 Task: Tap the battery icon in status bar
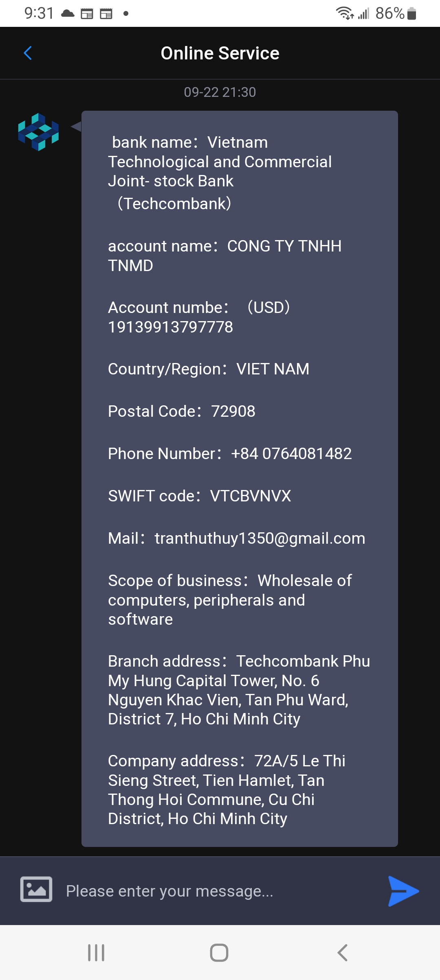411,13
